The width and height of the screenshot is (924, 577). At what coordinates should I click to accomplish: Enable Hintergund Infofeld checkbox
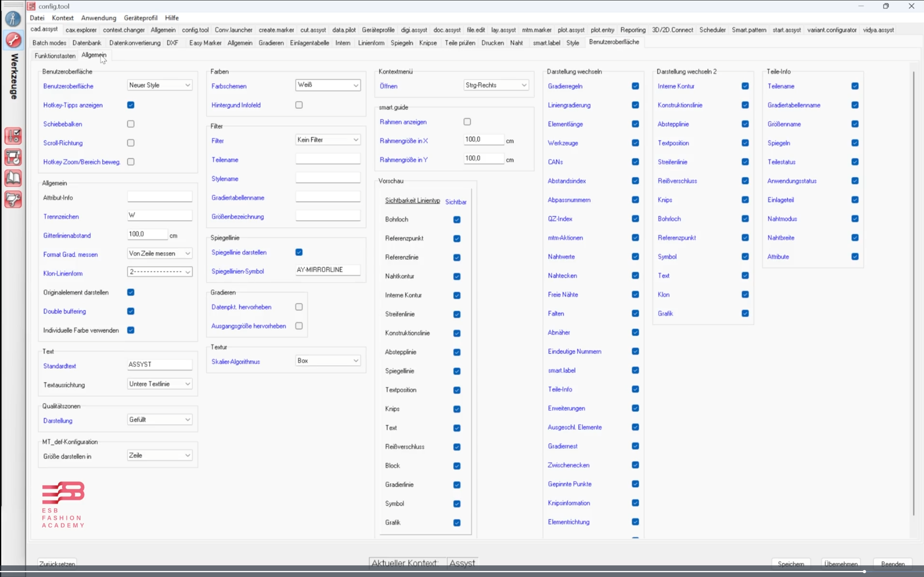299,105
